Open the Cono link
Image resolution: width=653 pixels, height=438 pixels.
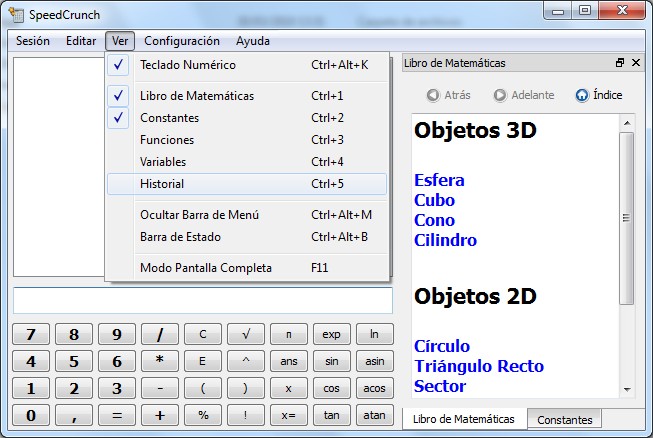pyautogui.click(x=434, y=220)
